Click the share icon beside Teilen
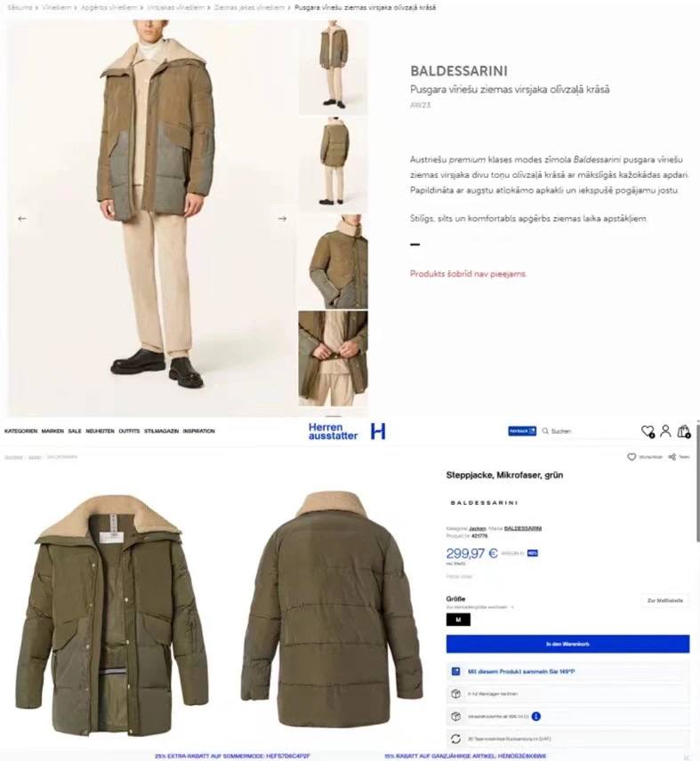This screenshot has height=761, width=700. tap(672, 457)
